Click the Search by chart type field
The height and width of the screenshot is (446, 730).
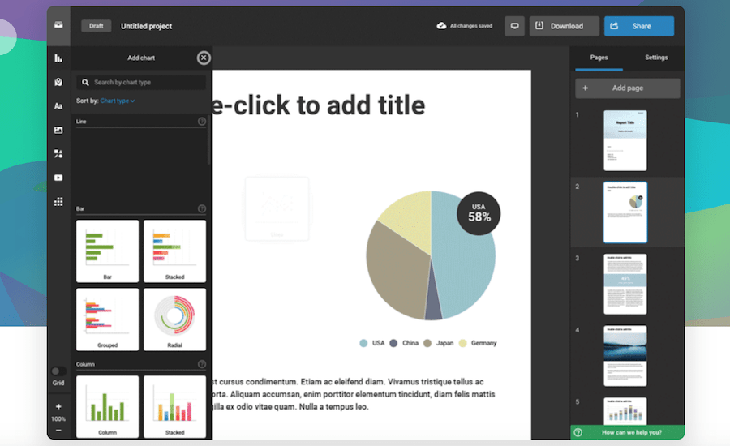click(141, 82)
